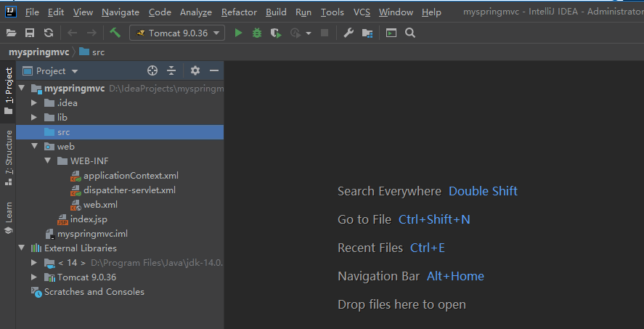Screen dimensions: 644x329
Task: Click the Back navigation arrow
Action: 73,33
